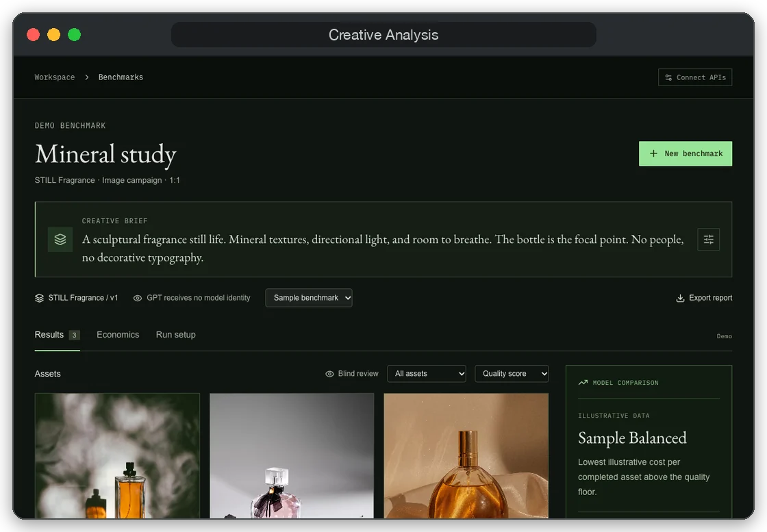Image resolution: width=767 pixels, height=532 pixels.
Task: Open the smoky amber bottle asset thumbnail
Action: pyautogui.click(x=117, y=456)
